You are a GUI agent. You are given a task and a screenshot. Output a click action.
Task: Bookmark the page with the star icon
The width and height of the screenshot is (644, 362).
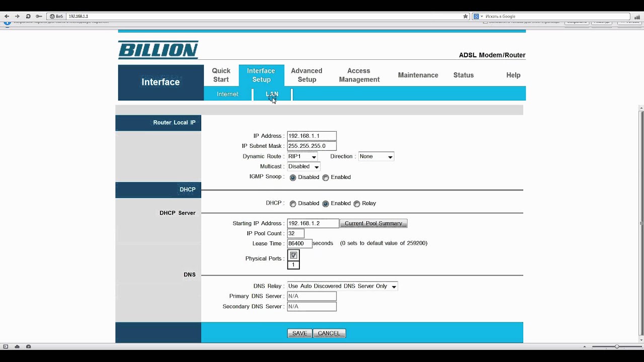[465, 17]
